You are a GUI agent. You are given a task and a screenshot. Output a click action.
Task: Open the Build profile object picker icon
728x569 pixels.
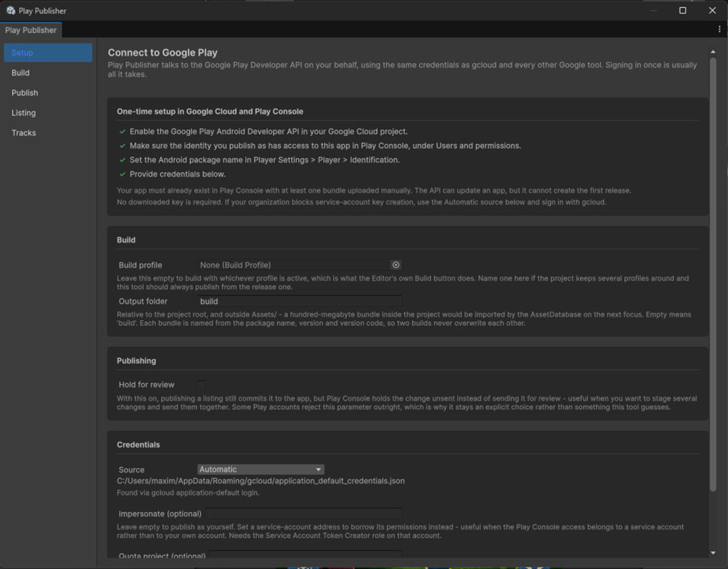coord(396,265)
